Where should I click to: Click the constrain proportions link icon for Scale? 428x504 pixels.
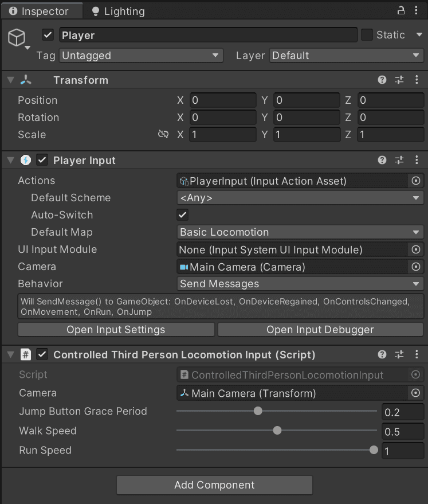coord(163,134)
